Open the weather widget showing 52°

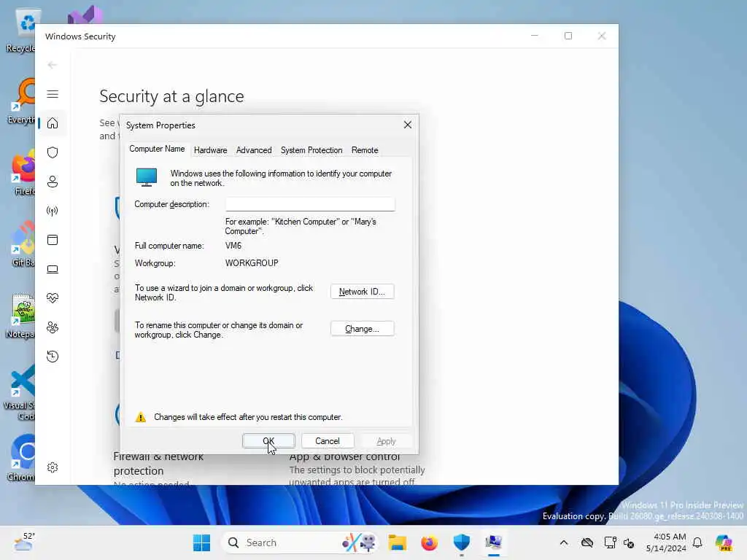click(x=24, y=542)
